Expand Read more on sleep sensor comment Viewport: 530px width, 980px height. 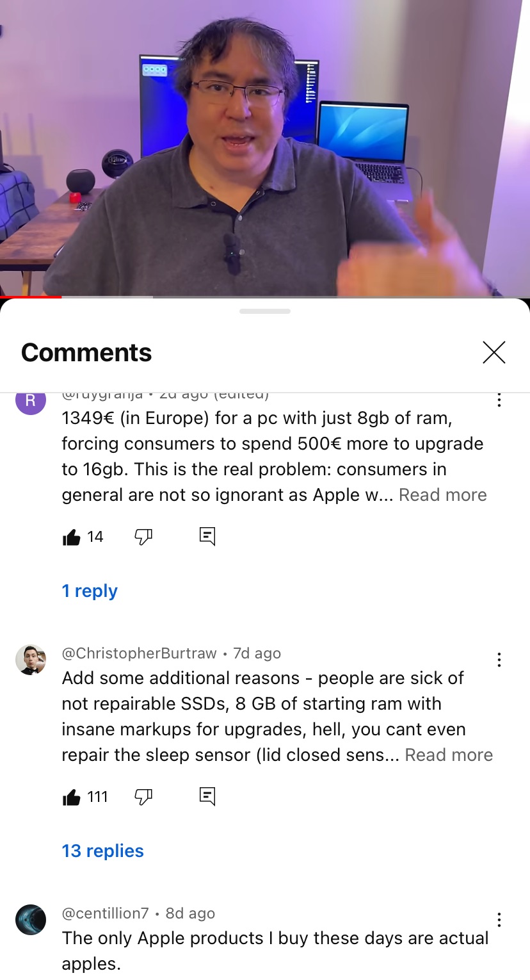tap(449, 755)
